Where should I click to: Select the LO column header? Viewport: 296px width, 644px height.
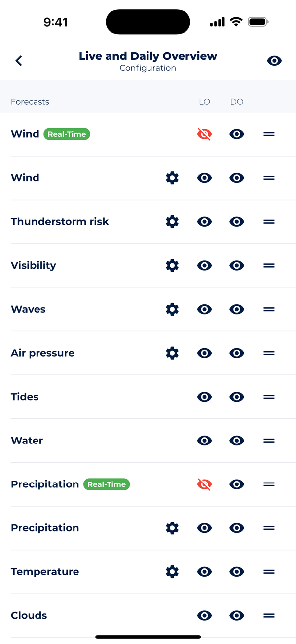[x=204, y=102]
